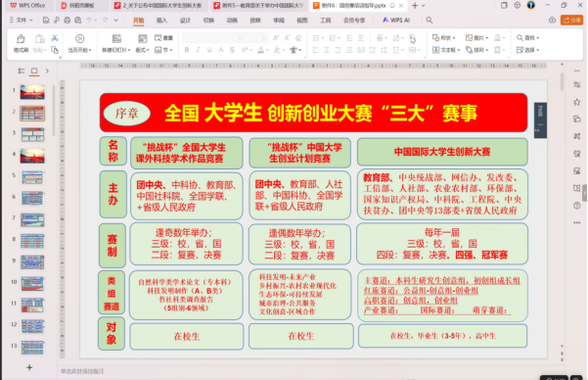Click the magnifier search icon beside WPS AI
Image resolution: width=588 pixels, height=380 pixels.
coord(430,21)
